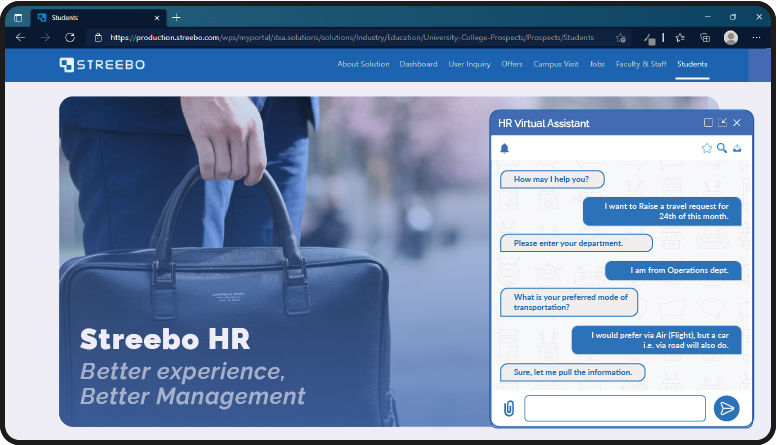Click the browser address bar URL
777x445 pixels.
pos(352,38)
